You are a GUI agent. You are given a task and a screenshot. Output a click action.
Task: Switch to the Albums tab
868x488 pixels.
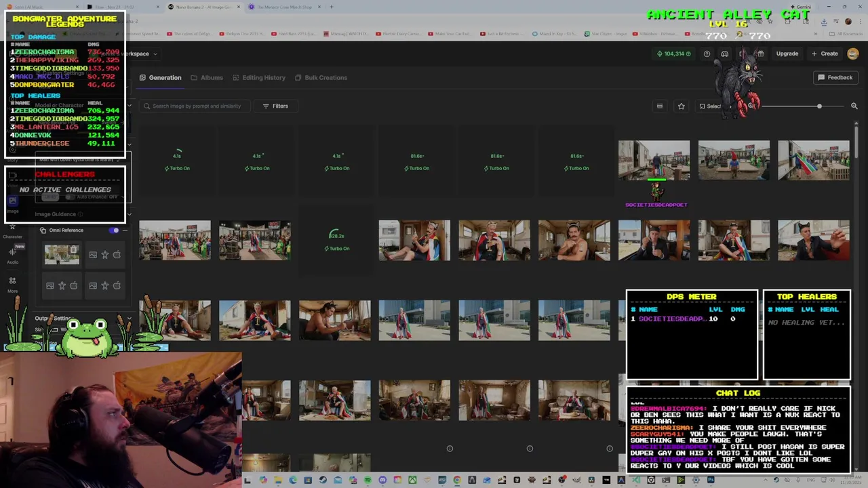207,77
